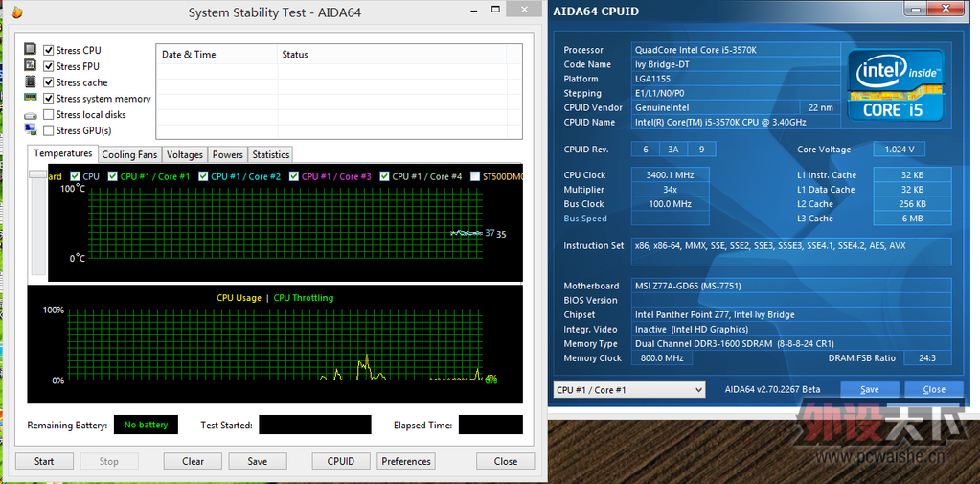Click the 6 MB L3 Cache value
This screenshot has width=980, height=484.
(913, 219)
